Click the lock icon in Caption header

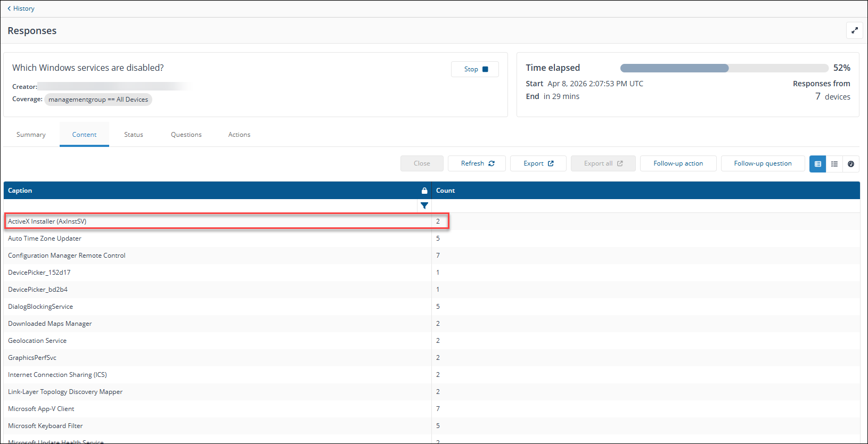point(424,191)
